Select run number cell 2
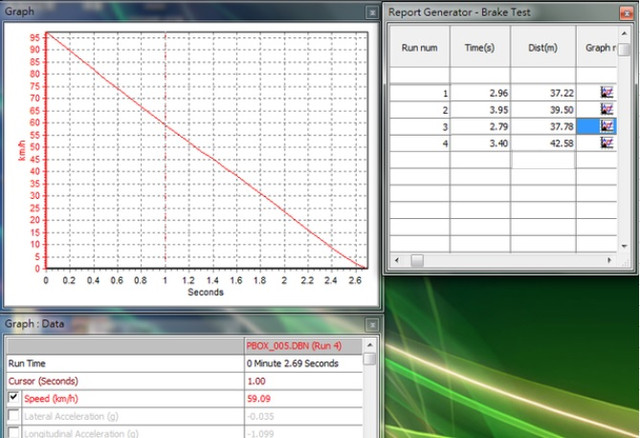Screen dimensions: 640x438 [x=420, y=110]
